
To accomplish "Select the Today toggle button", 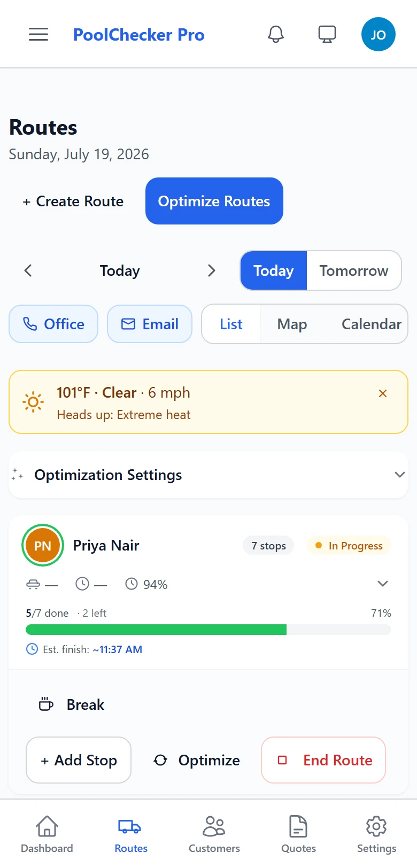I will coord(274,270).
